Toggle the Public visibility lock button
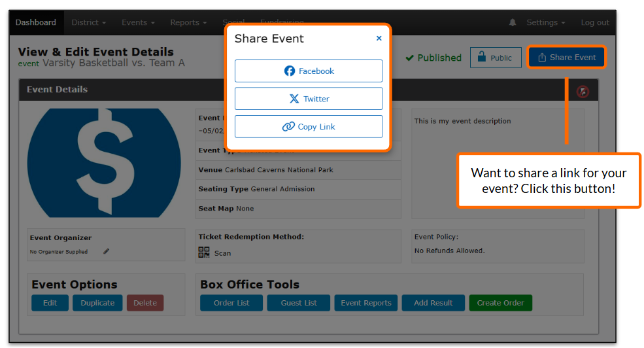Screen dimensions: 644x348 pyautogui.click(x=496, y=58)
